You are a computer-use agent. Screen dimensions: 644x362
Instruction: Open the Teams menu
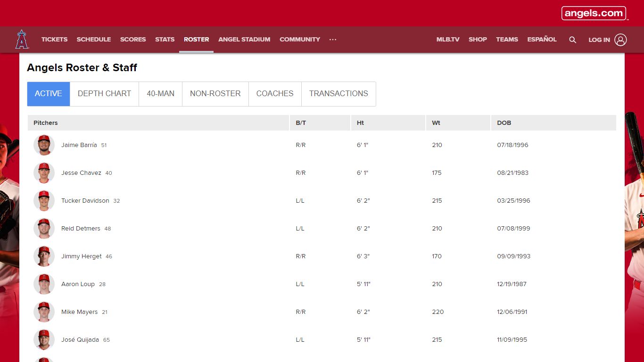pyautogui.click(x=507, y=40)
